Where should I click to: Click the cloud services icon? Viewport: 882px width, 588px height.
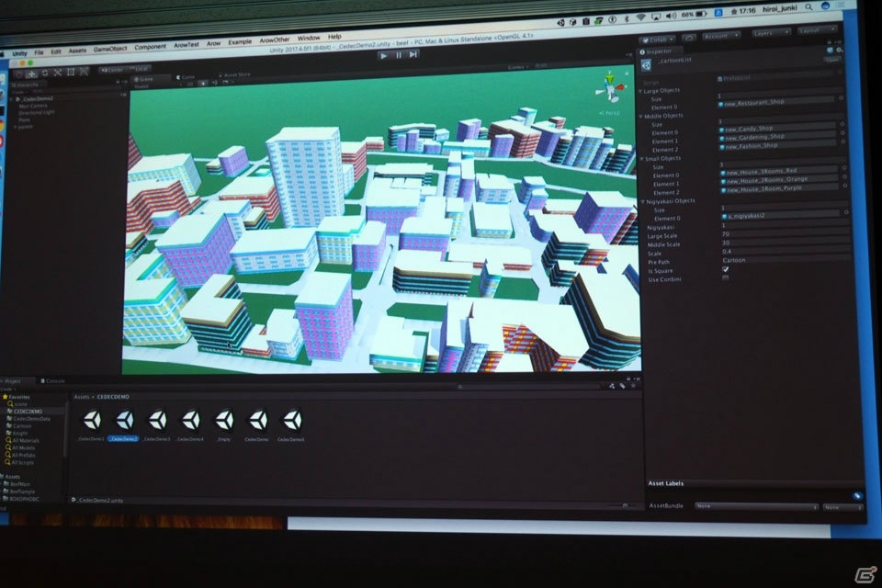tap(689, 38)
